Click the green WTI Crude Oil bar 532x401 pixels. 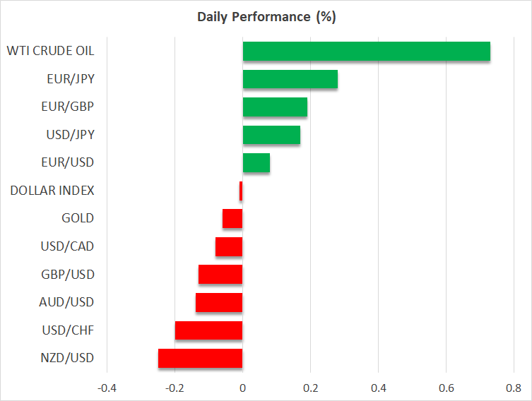(x=366, y=52)
